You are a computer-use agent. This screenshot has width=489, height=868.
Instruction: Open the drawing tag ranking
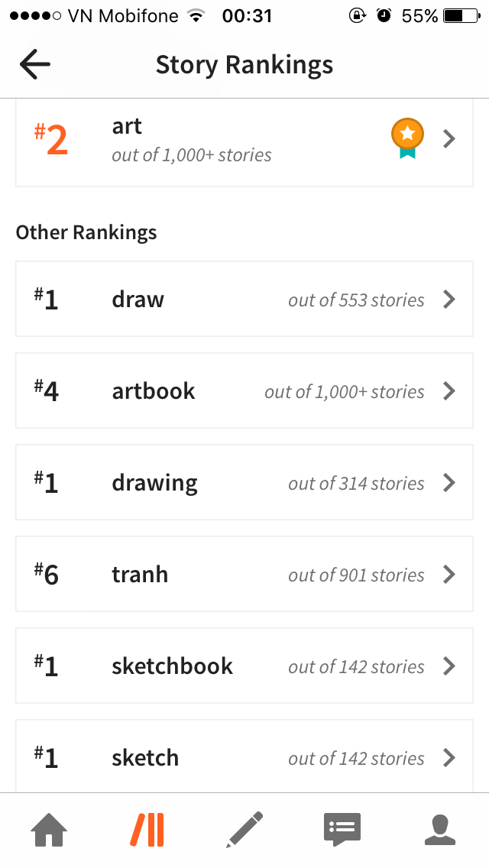(x=244, y=483)
